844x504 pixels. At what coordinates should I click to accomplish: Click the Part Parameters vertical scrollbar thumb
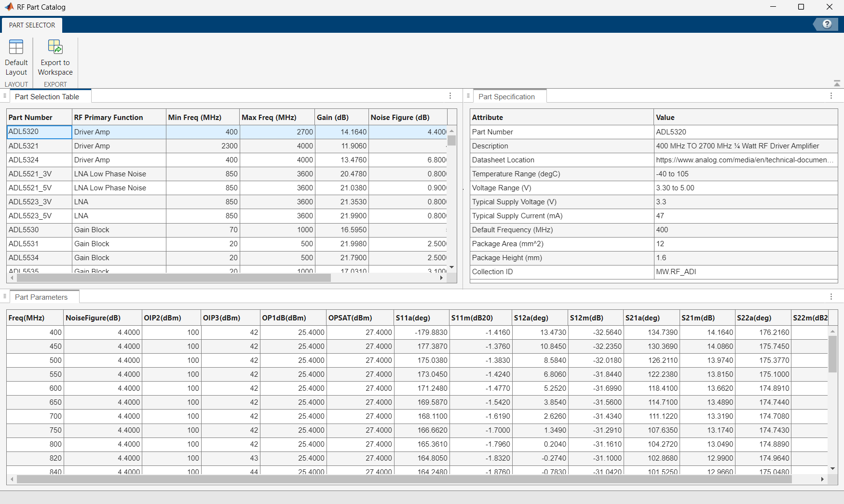click(832, 354)
